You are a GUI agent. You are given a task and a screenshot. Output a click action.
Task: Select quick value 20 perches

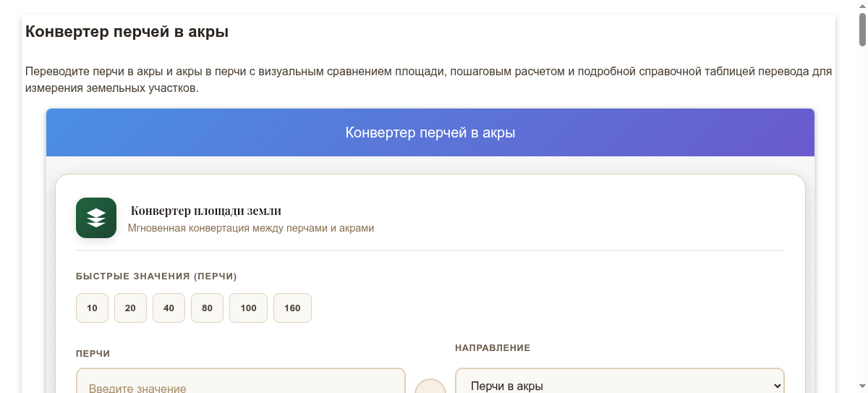(130, 308)
